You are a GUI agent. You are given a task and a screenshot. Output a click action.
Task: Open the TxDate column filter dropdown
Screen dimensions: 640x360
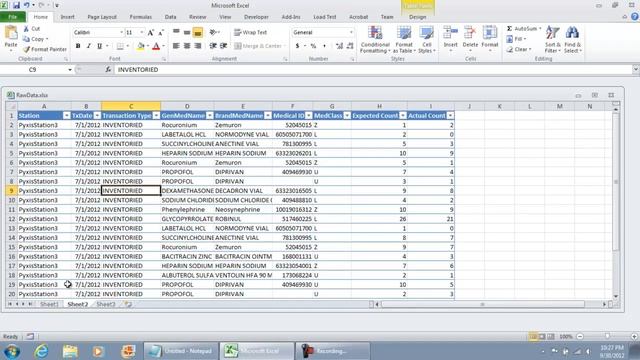tap(97, 116)
